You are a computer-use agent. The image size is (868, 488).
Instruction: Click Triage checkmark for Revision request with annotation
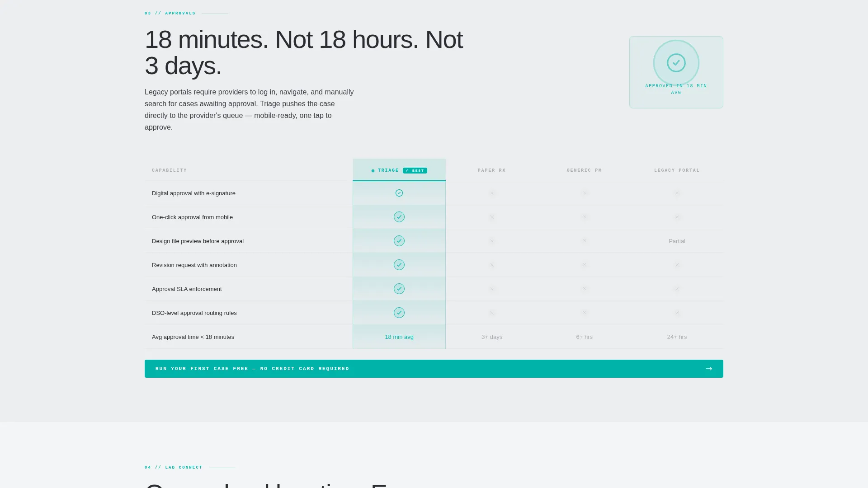[x=399, y=265]
